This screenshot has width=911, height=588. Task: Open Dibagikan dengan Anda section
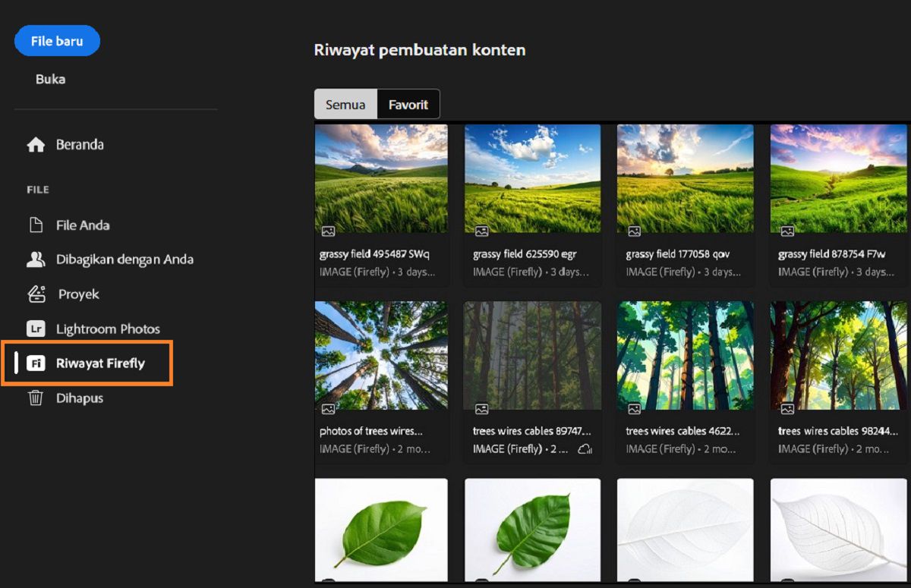point(125,259)
